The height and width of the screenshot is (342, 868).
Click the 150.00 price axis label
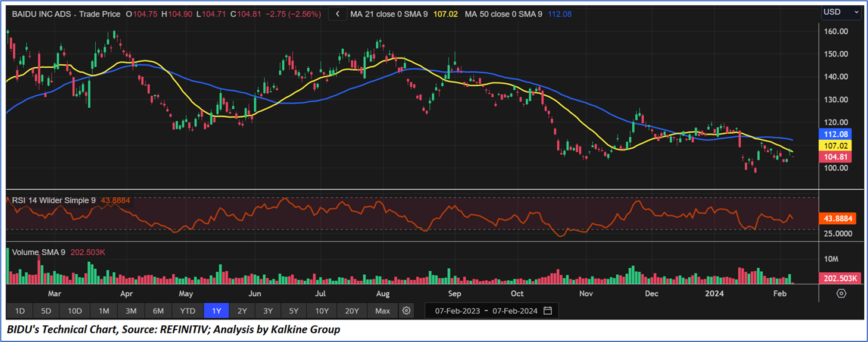[x=836, y=54]
